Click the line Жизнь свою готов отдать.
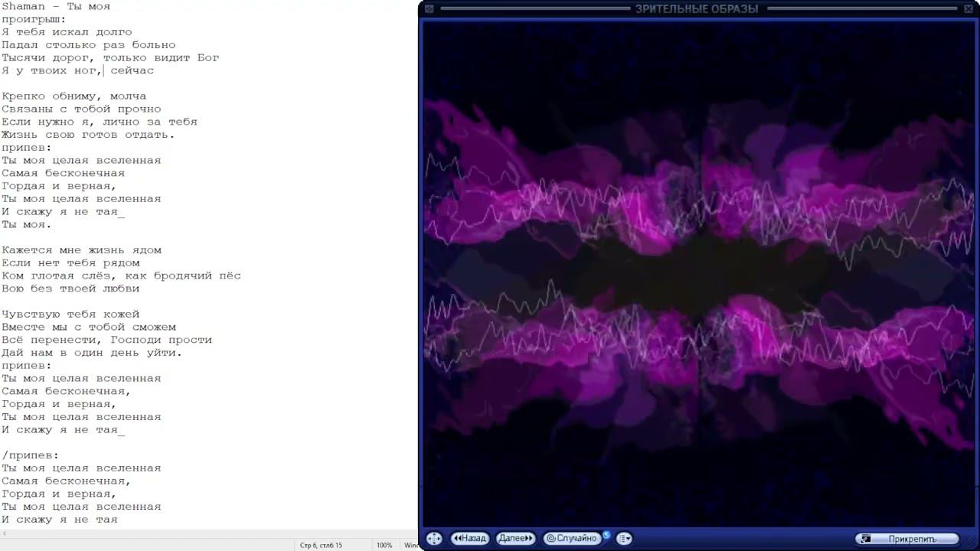The image size is (980, 551). (88, 135)
